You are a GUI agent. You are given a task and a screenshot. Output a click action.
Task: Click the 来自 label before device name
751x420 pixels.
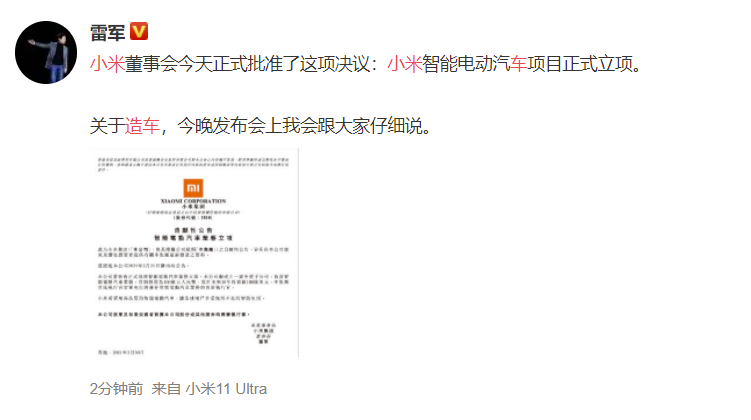click(166, 388)
